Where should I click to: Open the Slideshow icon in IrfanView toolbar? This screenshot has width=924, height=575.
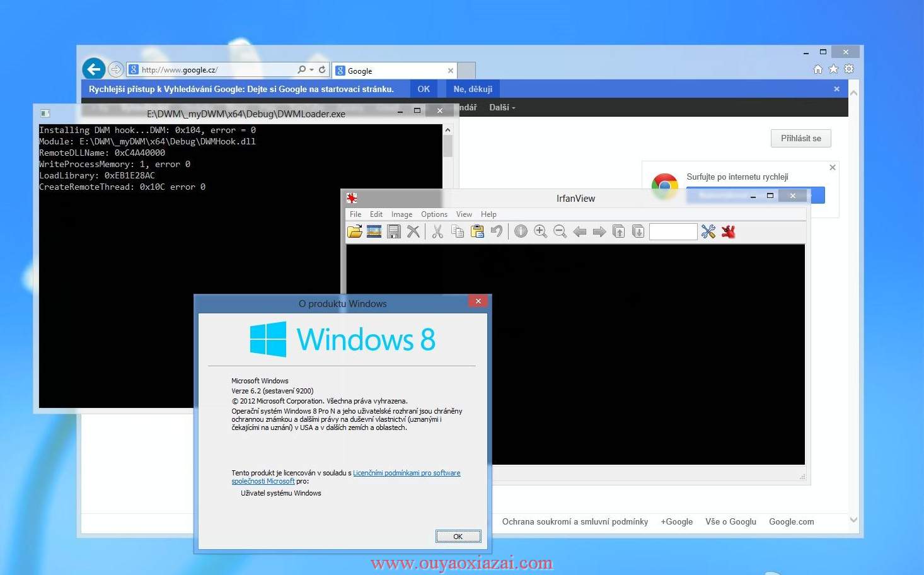[x=374, y=231]
